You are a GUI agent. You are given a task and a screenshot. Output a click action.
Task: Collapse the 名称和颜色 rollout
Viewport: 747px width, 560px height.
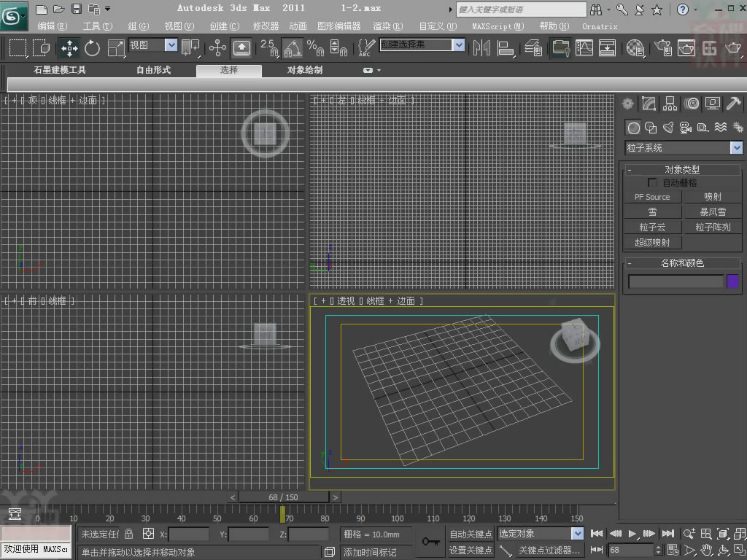coord(682,262)
